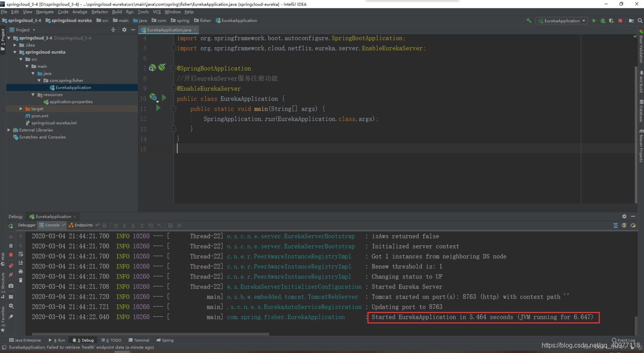
Task: Open the 6: TODO tool button
Action: [111, 340]
